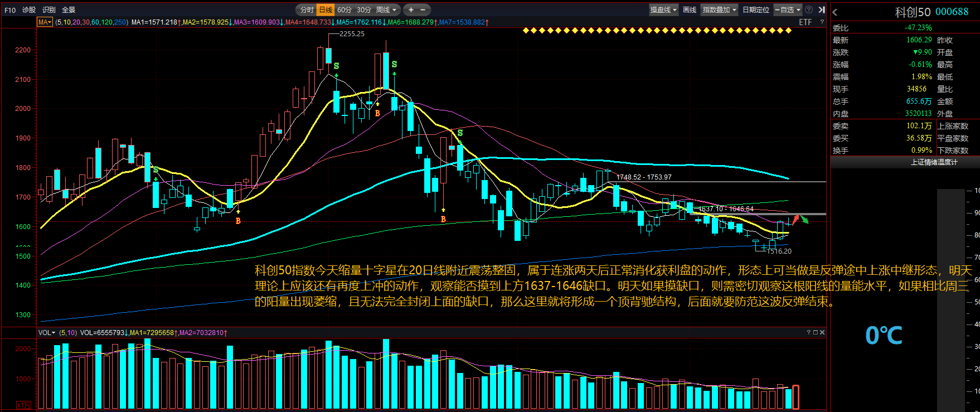Click the 委比 -47.23% value
The height and width of the screenshot is (412, 980).
(x=918, y=28)
